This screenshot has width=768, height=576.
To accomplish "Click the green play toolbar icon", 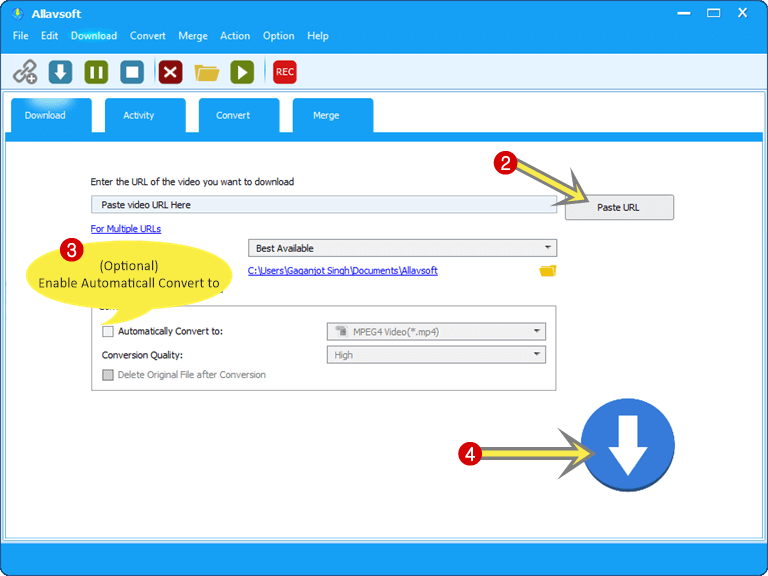I will point(242,72).
